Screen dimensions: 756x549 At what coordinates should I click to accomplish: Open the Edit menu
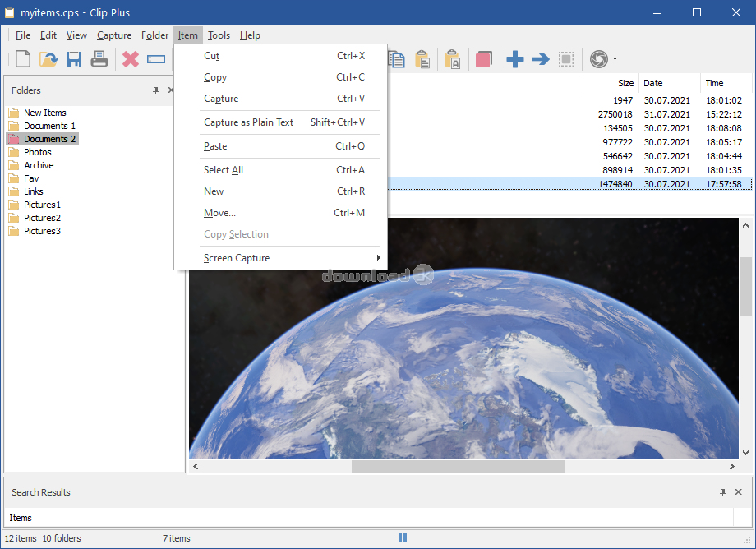point(48,35)
